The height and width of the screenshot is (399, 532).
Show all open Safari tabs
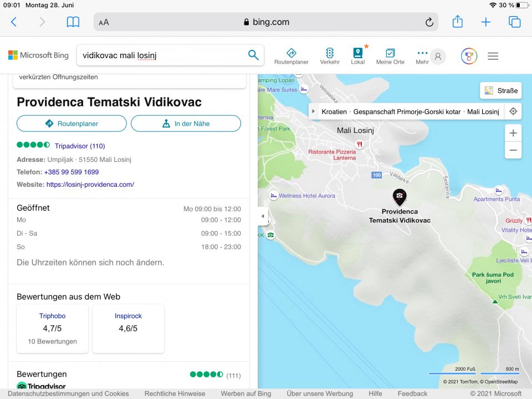(x=514, y=22)
